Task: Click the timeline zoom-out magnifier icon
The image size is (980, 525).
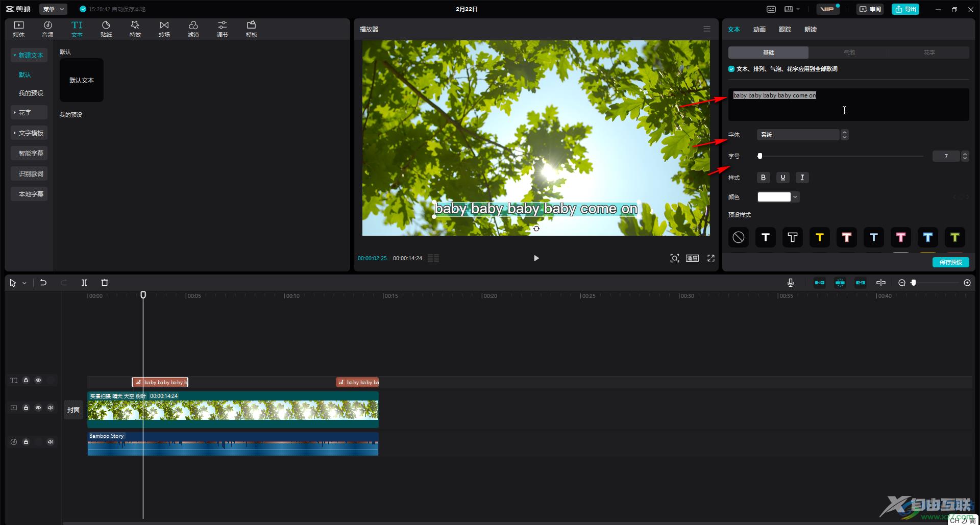Action: [902, 283]
